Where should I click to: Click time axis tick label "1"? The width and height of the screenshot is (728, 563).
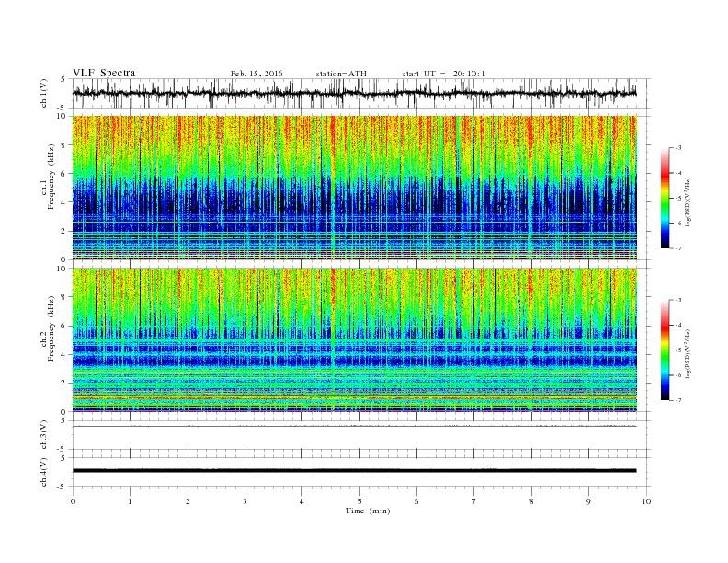coord(130,501)
